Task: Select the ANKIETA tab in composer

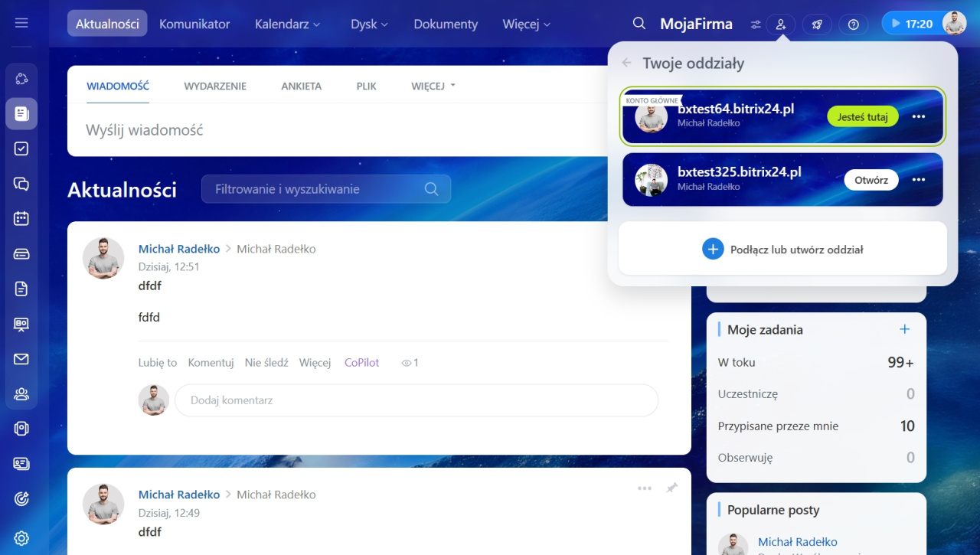Action: coord(301,87)
